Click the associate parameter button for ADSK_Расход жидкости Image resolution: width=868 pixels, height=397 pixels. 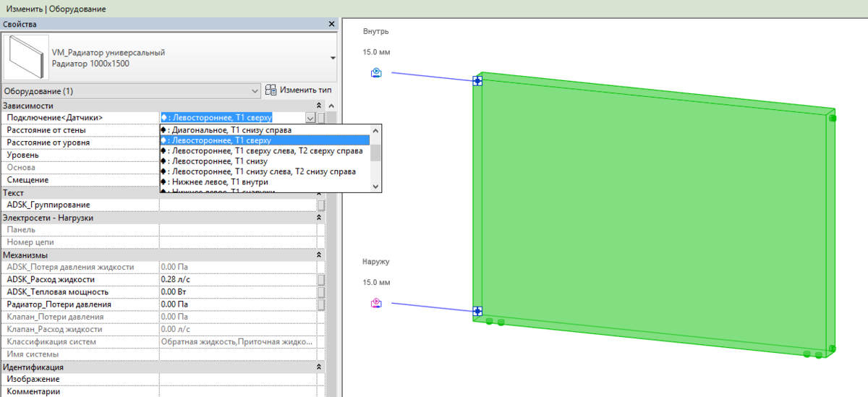(321, 280)
